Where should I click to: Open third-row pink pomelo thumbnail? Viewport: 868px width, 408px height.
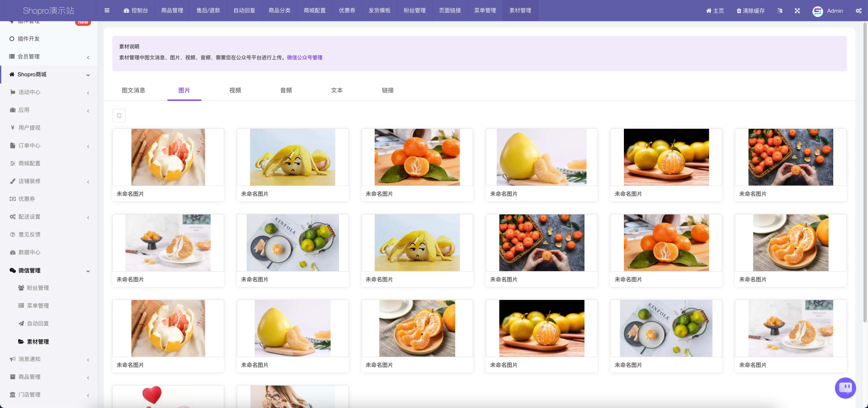point(168,328)
